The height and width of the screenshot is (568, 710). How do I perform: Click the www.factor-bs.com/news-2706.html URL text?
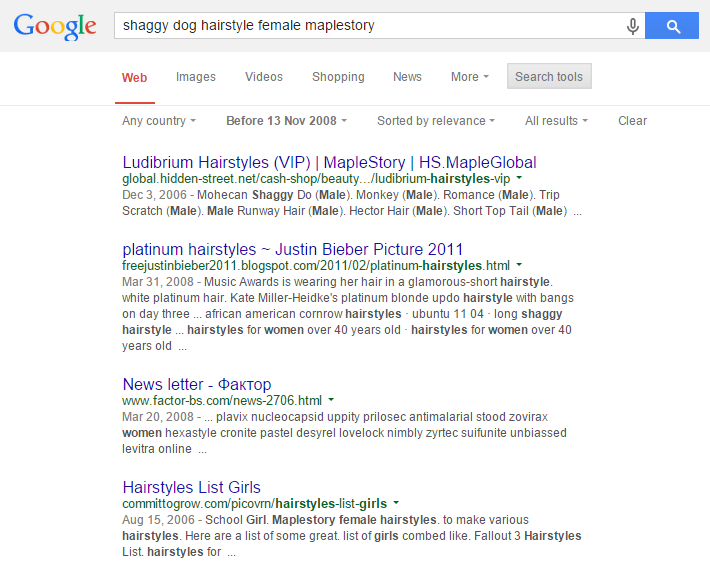click(222, 400)
